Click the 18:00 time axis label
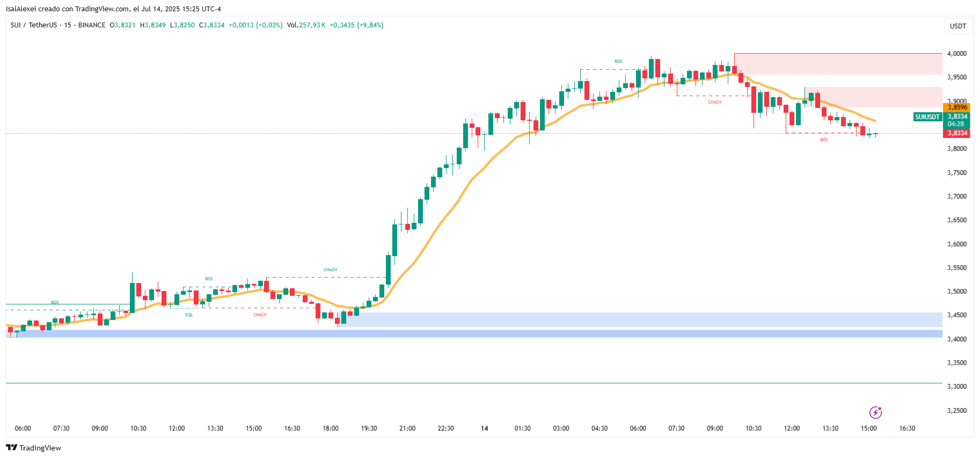980x458 pixels. 331,428
